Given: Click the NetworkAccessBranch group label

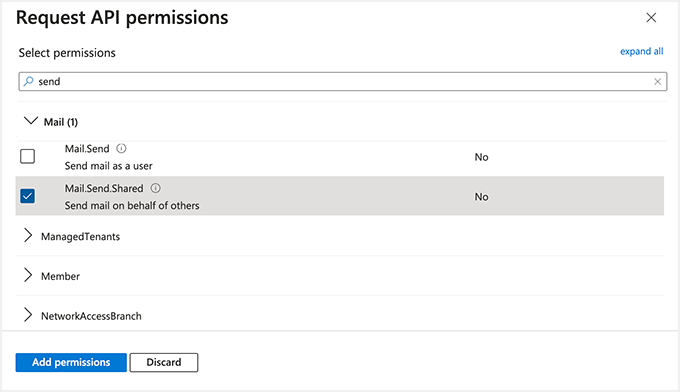Looking at the screenshot, I should pyautogui.click(x=92, y=316).
